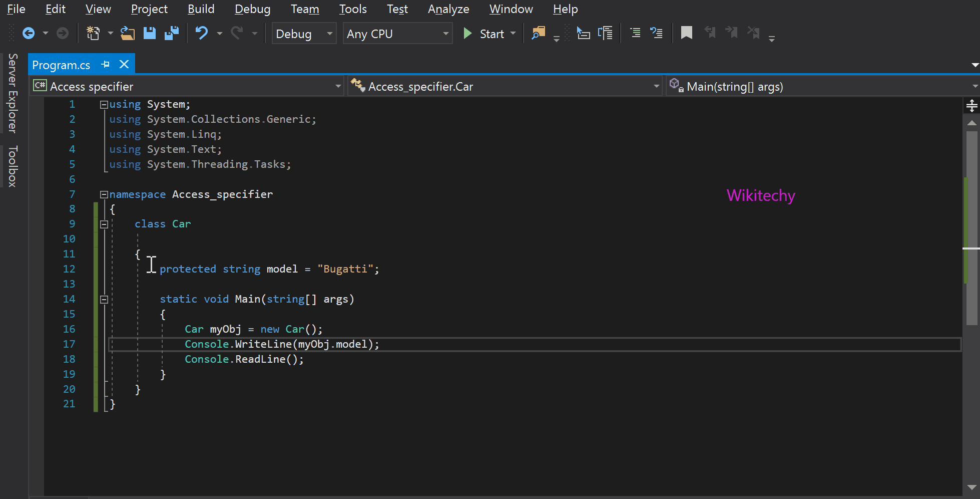Viewport: 980px width, 499px height.
Task: Click the Save All icon
Action: [172, 34]
